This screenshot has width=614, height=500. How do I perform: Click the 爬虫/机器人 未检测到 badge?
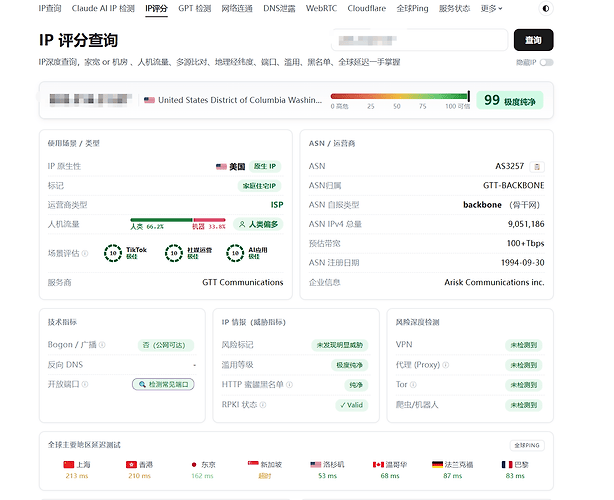(x=524, y=405)
